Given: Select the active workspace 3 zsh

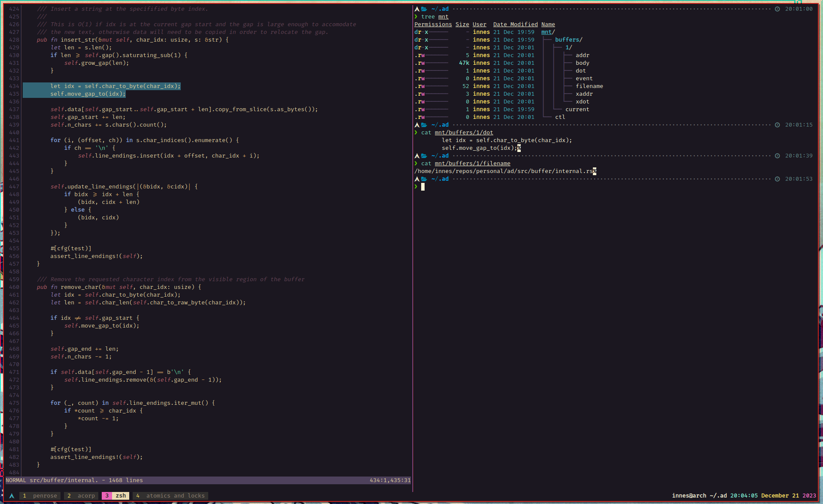Looking at the screenshot, I should (115, 495).
